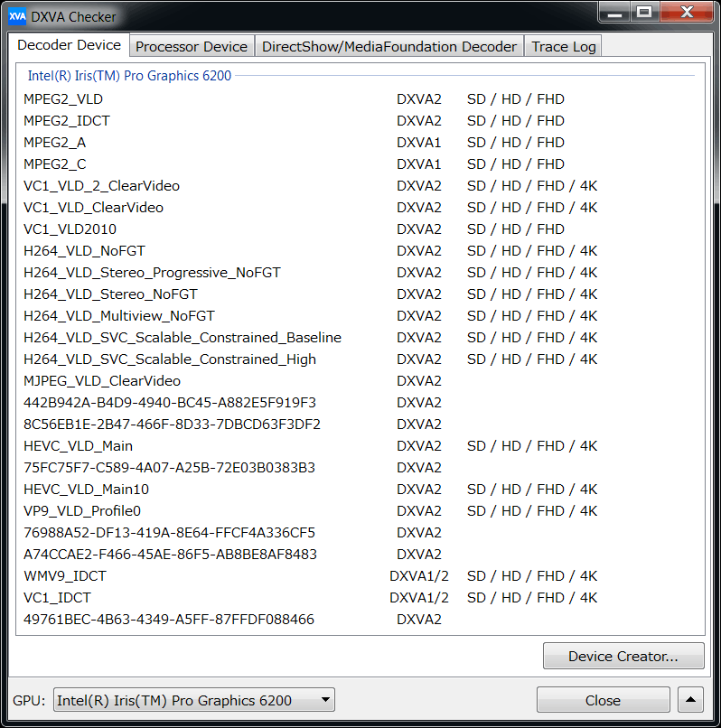Close the window with the X button
Image resolution: width=721 pixels, height=728 pixels.
pyautogui.click(x=687, y=13)
